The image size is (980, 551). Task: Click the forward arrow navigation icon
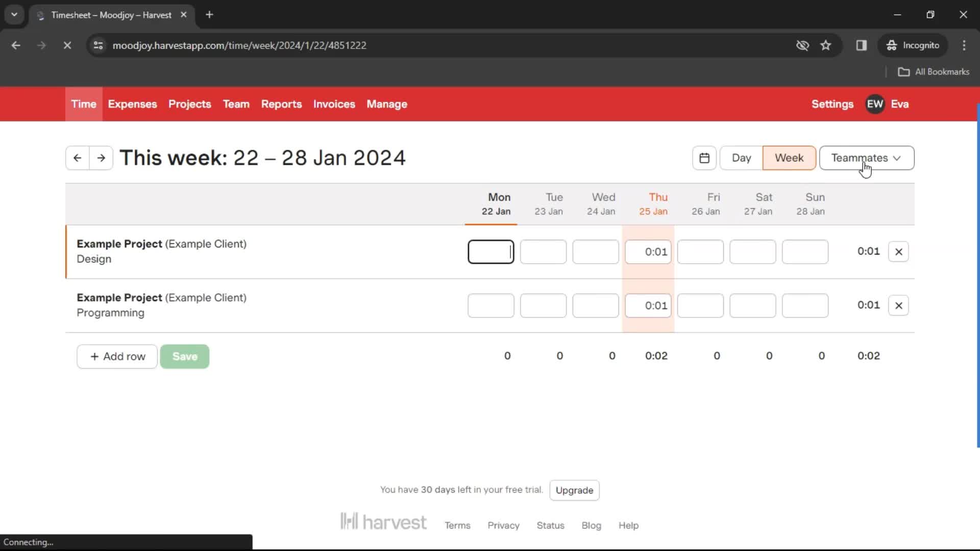[x=101, y=158]
